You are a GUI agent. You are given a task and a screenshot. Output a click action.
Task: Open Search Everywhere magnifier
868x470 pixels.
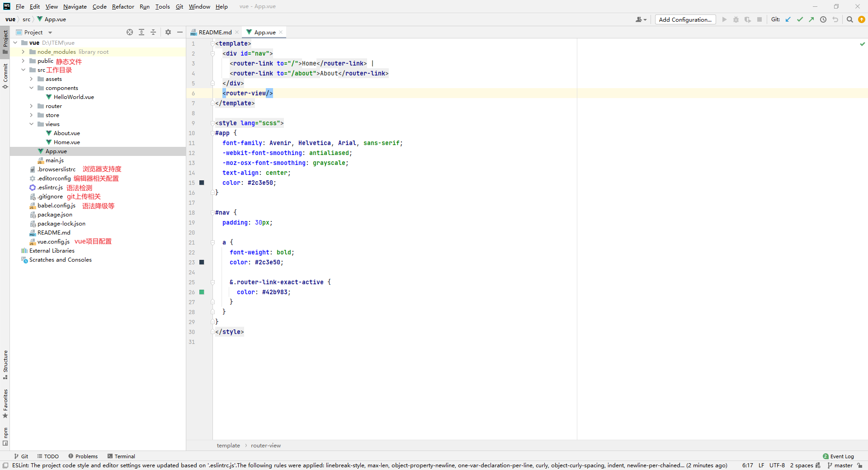[850, 19]
